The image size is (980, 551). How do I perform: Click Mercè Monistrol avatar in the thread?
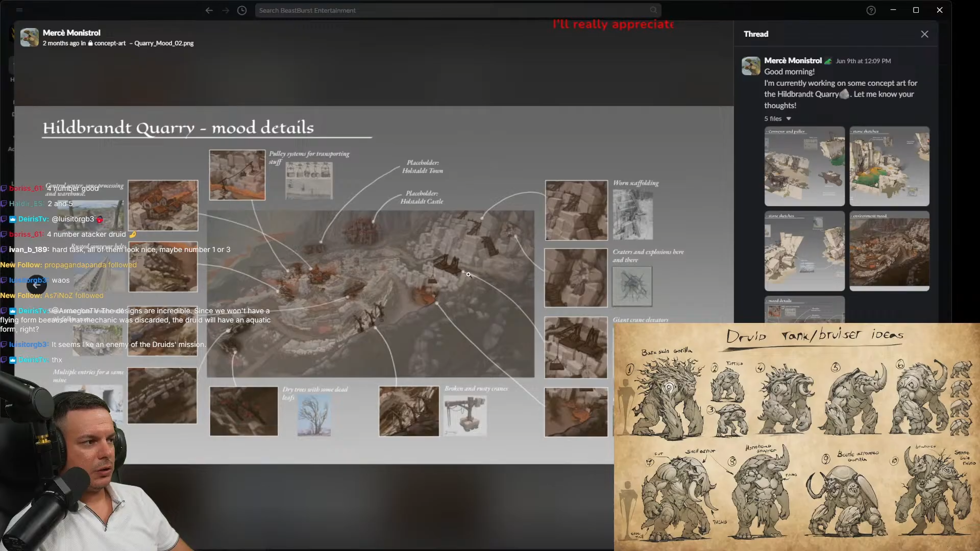click(751, 66)
